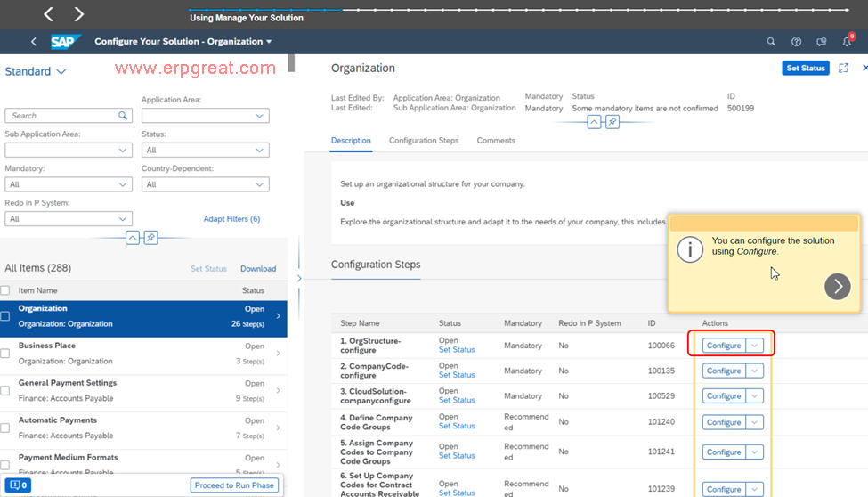Open Automatic Payments item arrow
This screenshot has height=497, width=868.
coord(278,428)
